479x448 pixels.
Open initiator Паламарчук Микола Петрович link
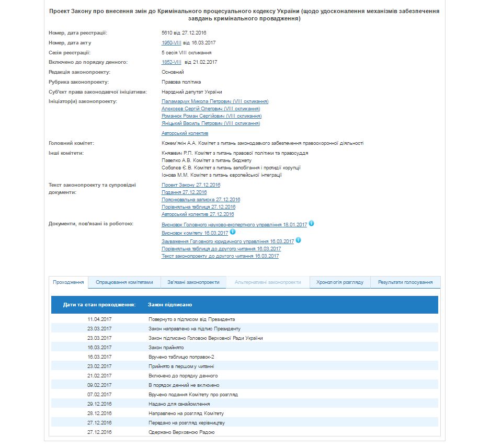[215, 101]
